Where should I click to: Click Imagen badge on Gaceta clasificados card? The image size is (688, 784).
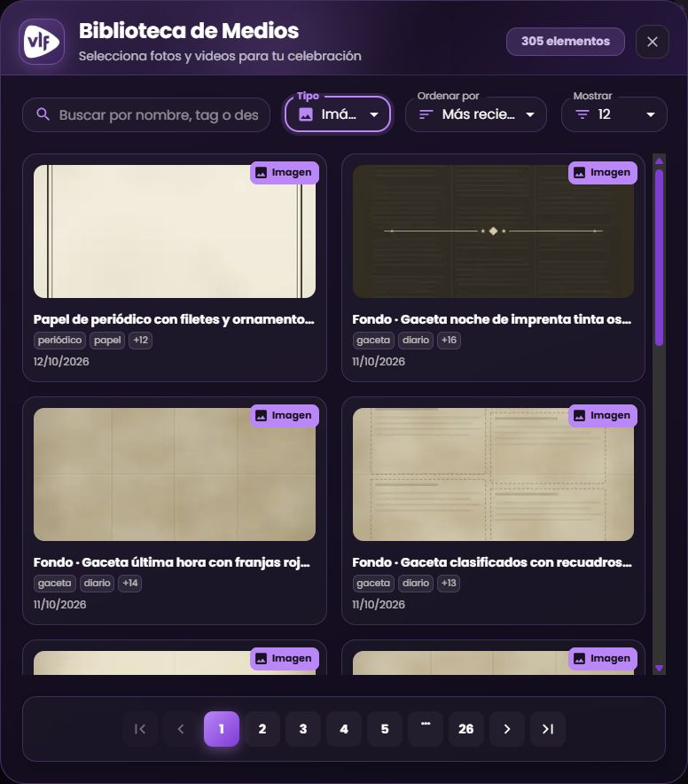point(603,415)
